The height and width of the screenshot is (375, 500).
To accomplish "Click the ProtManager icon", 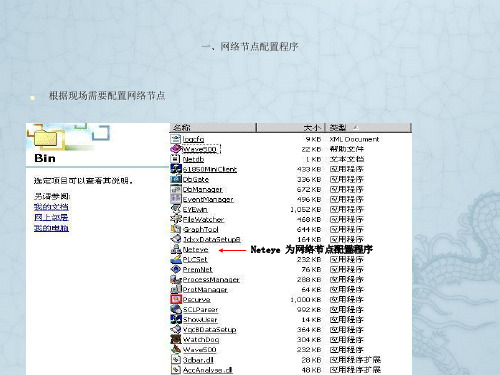I will (176, 289).
